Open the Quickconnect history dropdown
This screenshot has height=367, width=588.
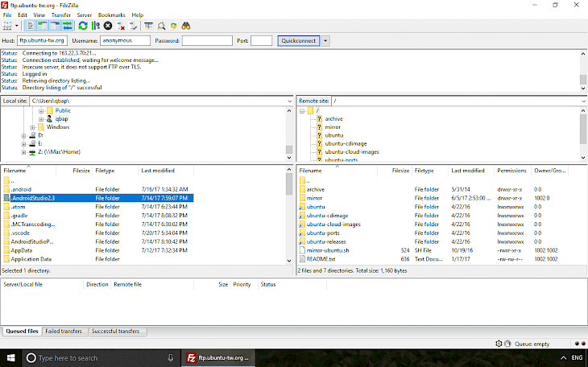click(325, 40)
